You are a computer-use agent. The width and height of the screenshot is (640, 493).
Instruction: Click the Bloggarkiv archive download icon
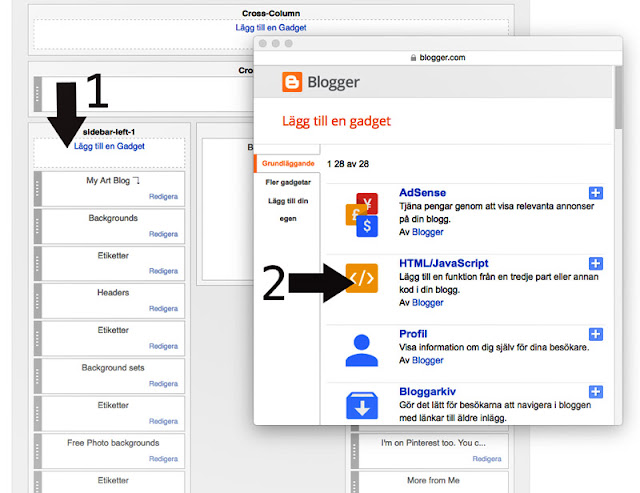(362, 405)
